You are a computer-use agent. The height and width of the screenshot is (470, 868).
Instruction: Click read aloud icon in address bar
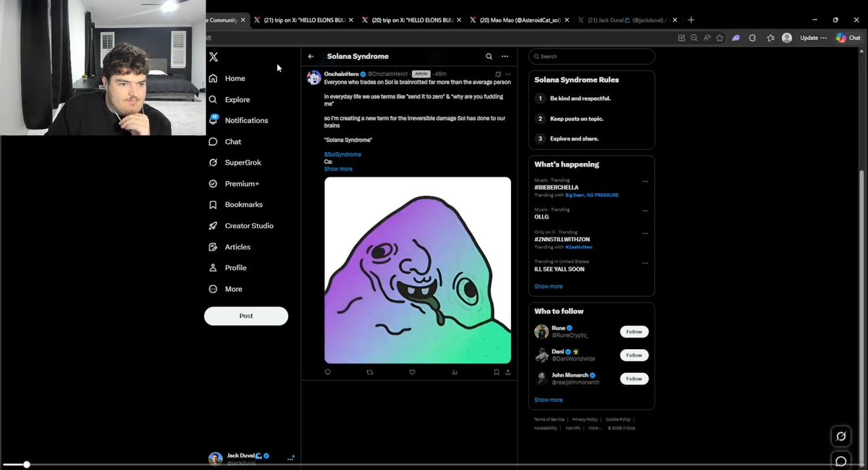coord(707,38)
